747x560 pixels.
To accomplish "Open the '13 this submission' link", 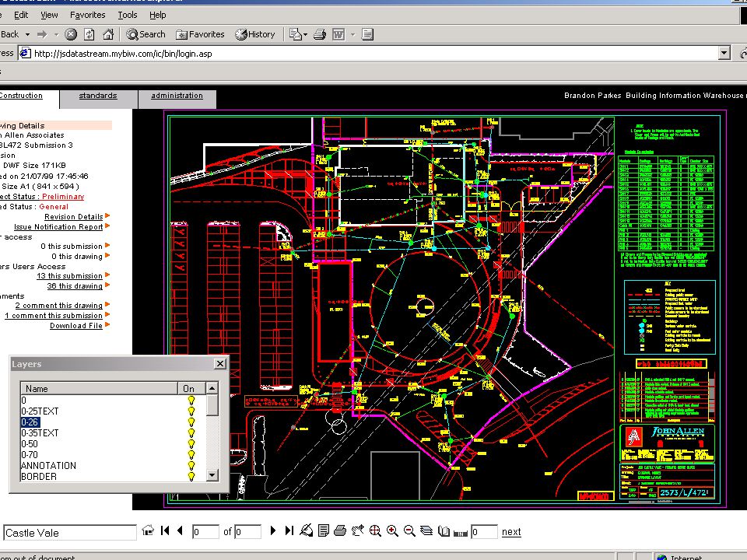I will click(x=69, y=275).
